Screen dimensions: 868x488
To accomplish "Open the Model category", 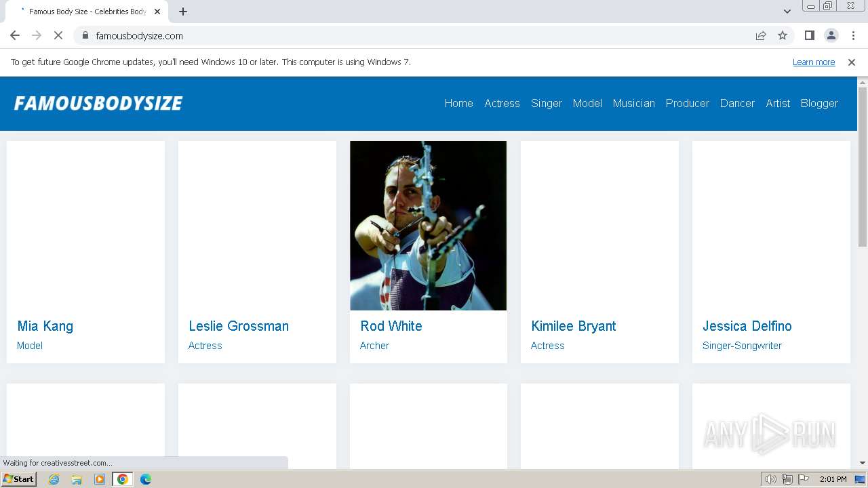I will (587, 103).
